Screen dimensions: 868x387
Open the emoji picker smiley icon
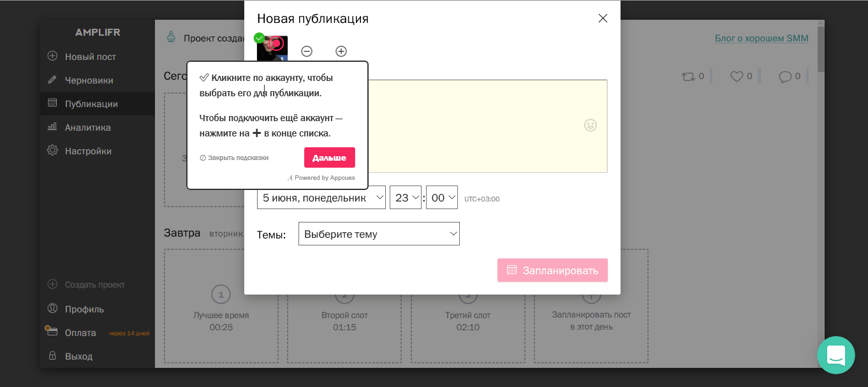[591, 125]
